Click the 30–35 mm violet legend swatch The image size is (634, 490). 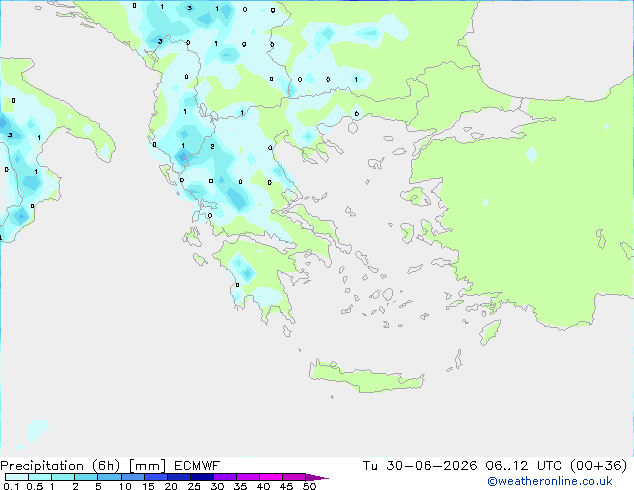(225, 477)
